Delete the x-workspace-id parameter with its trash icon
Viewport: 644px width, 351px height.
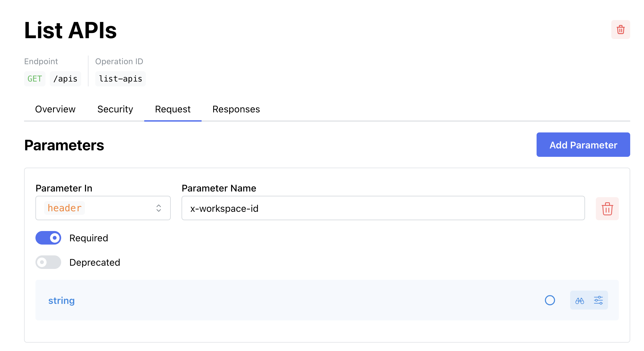coord(607,209)
